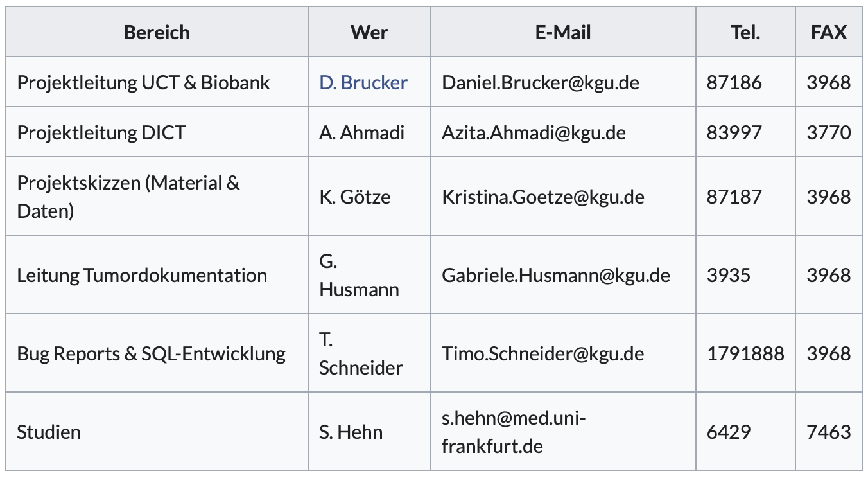Select the Studien row label
This screenshot has height=478, width=868.
pyautogui.click(x=49, y=432)
